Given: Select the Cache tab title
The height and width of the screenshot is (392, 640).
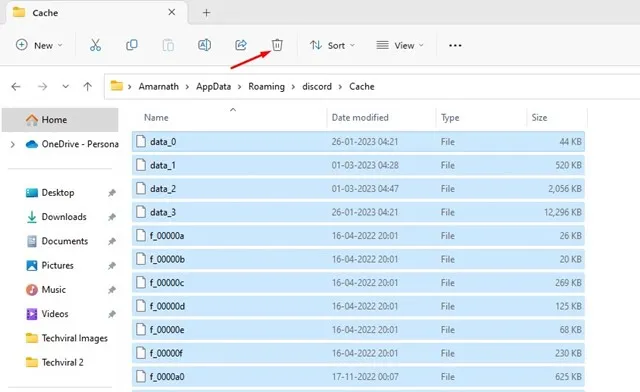Looking at the screenshot, I should [45, 13].
